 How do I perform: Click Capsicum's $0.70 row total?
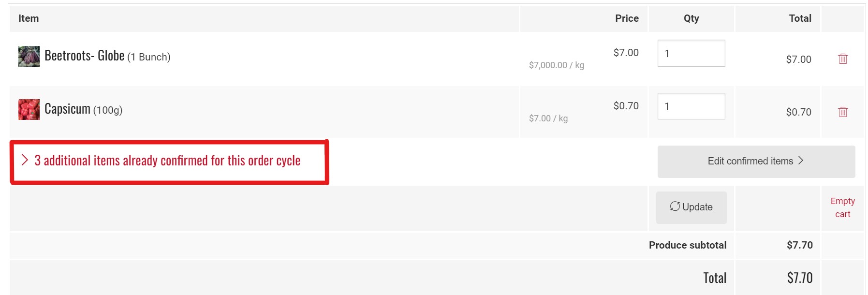coord(798,112)
